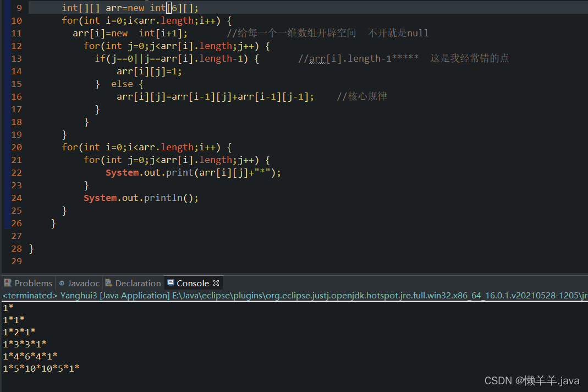
Task: Click the core rule comment on line 16
Action: pyautogui.click(x=362, y=97)
